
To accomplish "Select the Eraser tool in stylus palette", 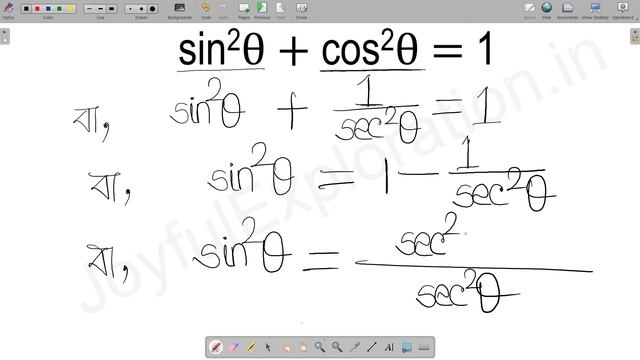I will pyautogui.click(x=233, y=347).
